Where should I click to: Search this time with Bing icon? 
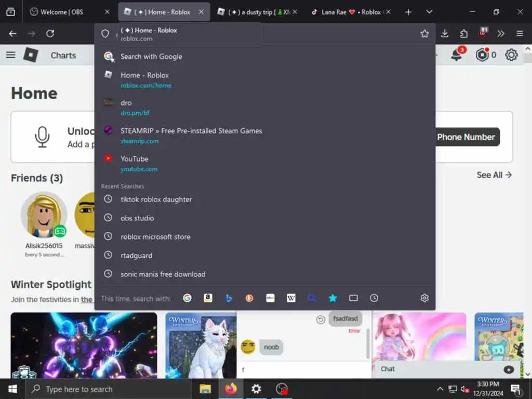[x=229, y=298]
